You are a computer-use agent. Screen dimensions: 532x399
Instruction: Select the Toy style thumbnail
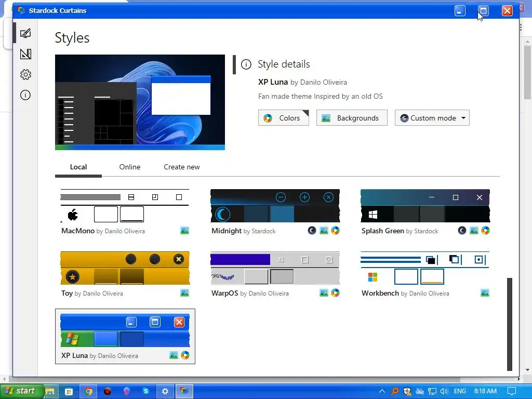pyautogui.click(x=125, y=268)
